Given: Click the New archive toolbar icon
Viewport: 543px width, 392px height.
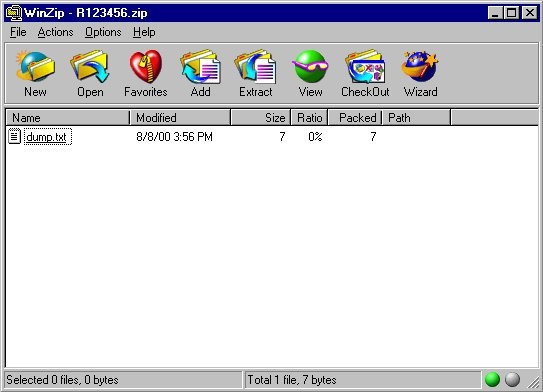Looking at the screenshot, I should pyautogui.click(x=35, y=66).
